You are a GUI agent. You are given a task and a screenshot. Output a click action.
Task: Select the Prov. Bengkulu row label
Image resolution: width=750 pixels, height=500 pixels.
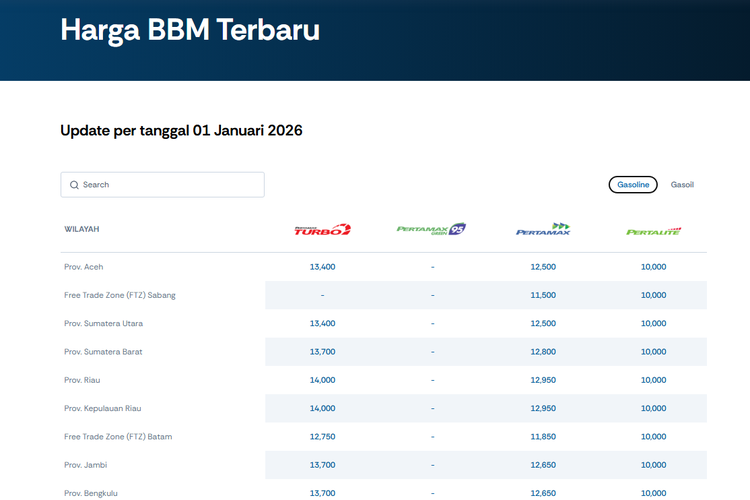91,493
